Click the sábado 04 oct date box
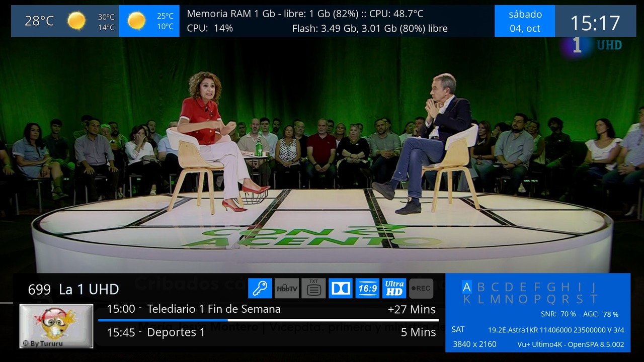This screenshot has height=362, width=644. pyautogui.click(x=525, y=21)
